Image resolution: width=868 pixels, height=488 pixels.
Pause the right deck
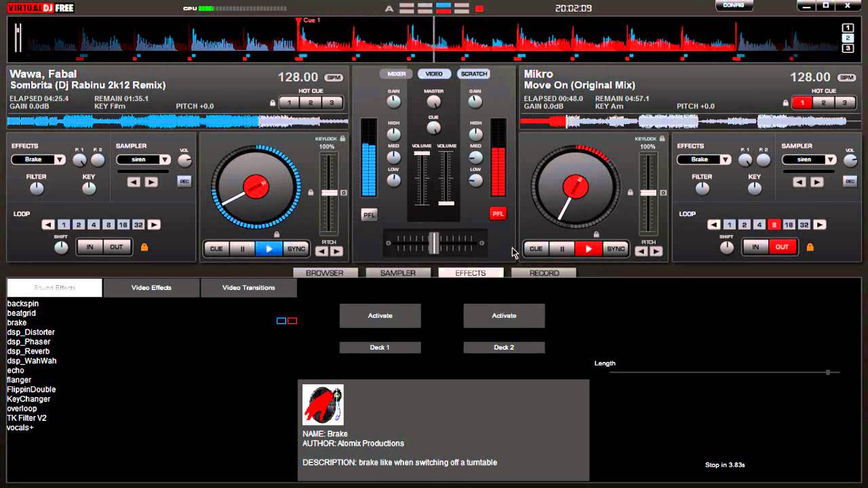point(561,249)
